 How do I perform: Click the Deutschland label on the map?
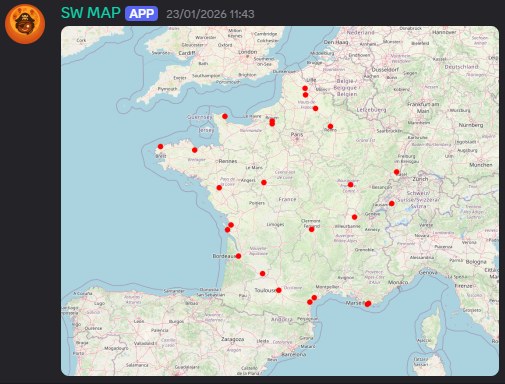[x=461, y=67]
